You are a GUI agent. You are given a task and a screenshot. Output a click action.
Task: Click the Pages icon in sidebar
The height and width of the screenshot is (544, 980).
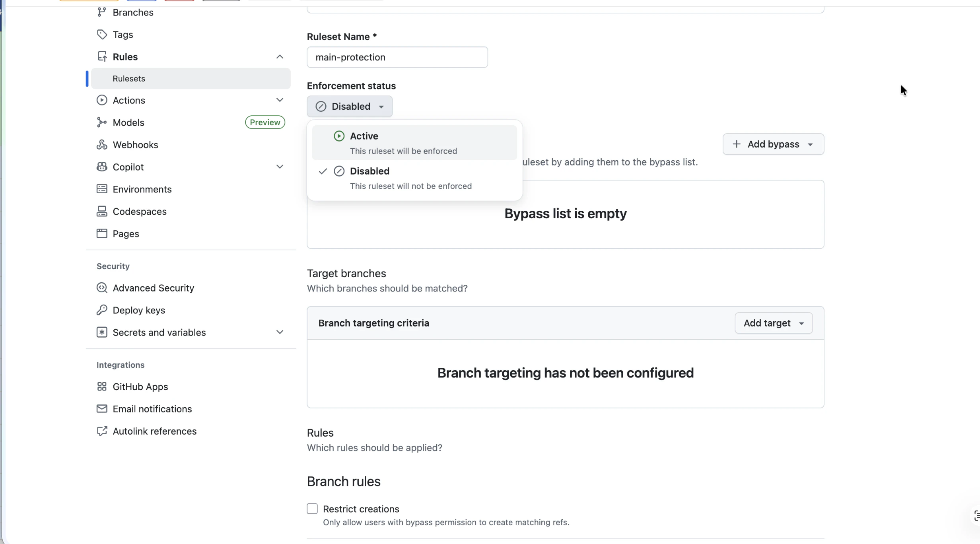pos(102,234)
